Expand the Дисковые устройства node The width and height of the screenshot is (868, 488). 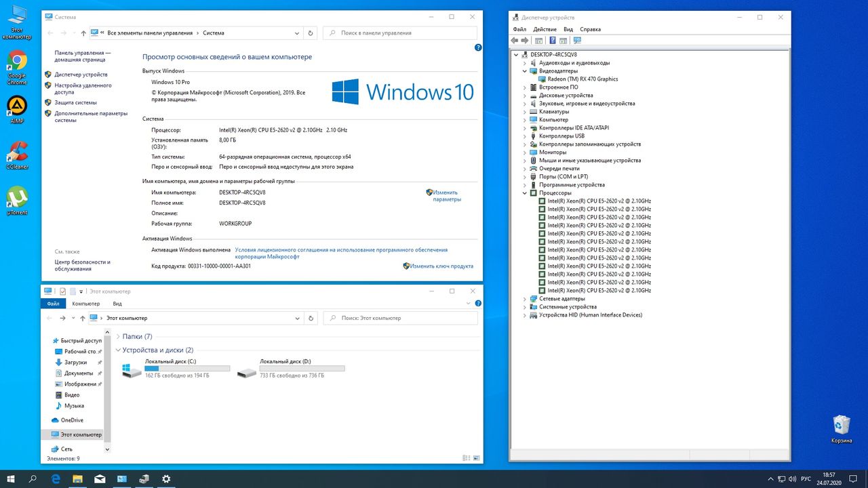pos(524,96)
